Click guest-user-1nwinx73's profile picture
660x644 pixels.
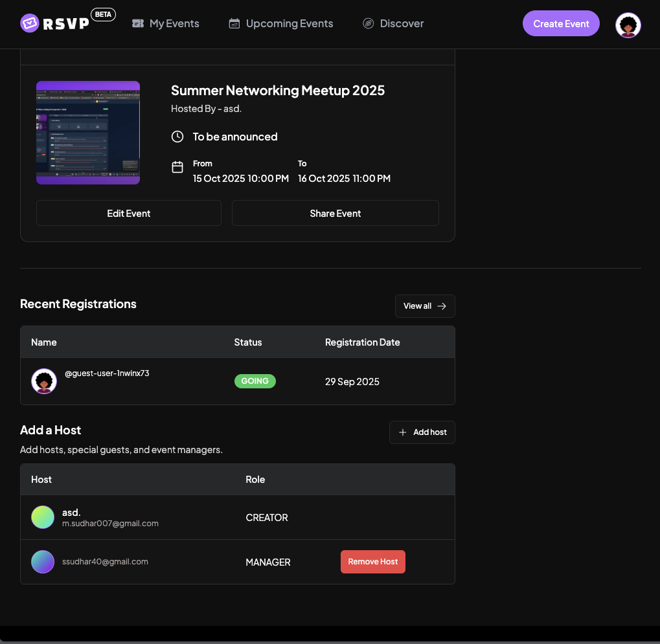[43, 381]
